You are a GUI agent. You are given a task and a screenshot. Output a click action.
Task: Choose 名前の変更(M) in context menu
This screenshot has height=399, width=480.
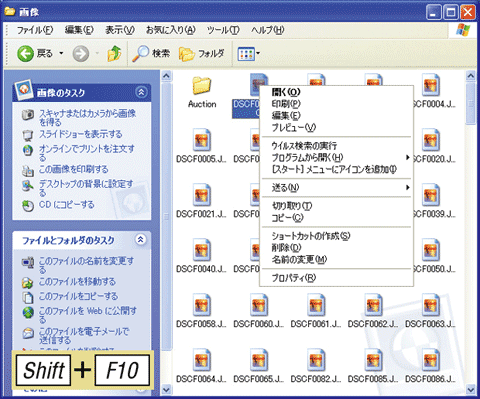[336, 259]
